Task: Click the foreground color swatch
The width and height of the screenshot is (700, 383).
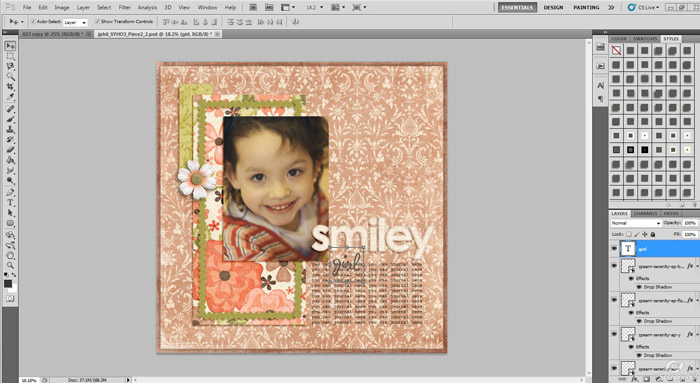Action: [x=8, y=283]
